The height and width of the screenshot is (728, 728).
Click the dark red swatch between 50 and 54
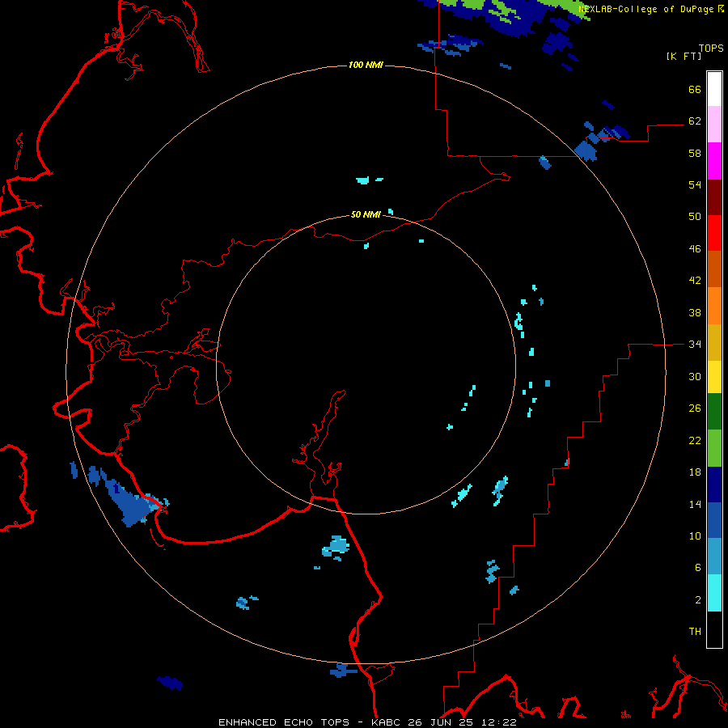click(x=714, y=197)
